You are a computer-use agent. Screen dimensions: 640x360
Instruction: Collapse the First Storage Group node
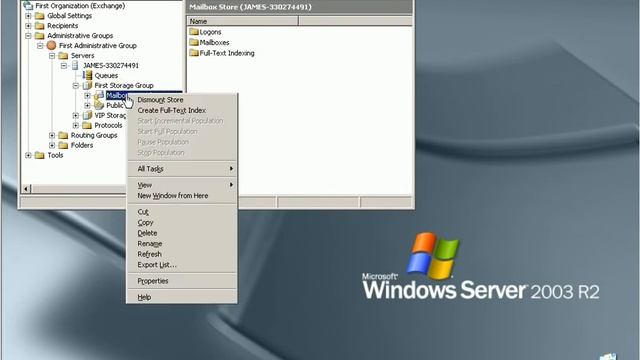point(76,85)
